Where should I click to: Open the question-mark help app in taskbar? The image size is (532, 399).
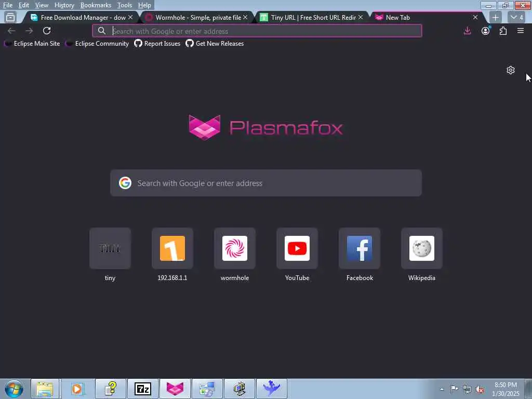coord(110,389)
